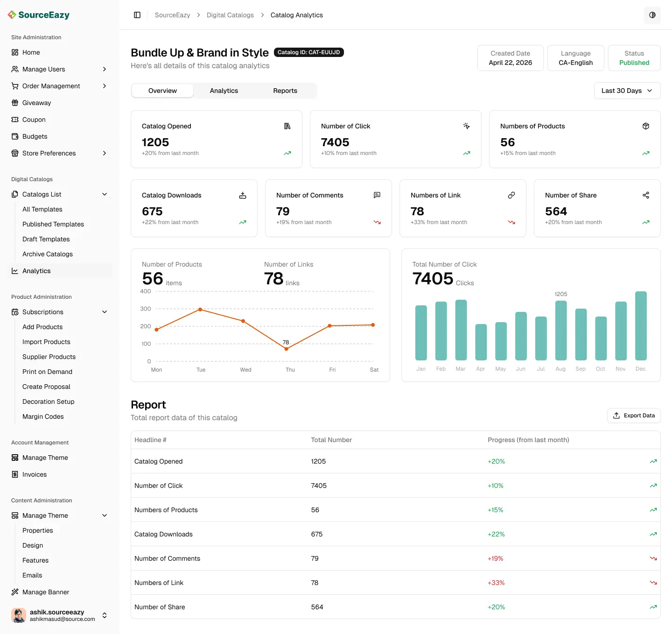Click the Thu data point labeled 78

click(x=287, y=349)
